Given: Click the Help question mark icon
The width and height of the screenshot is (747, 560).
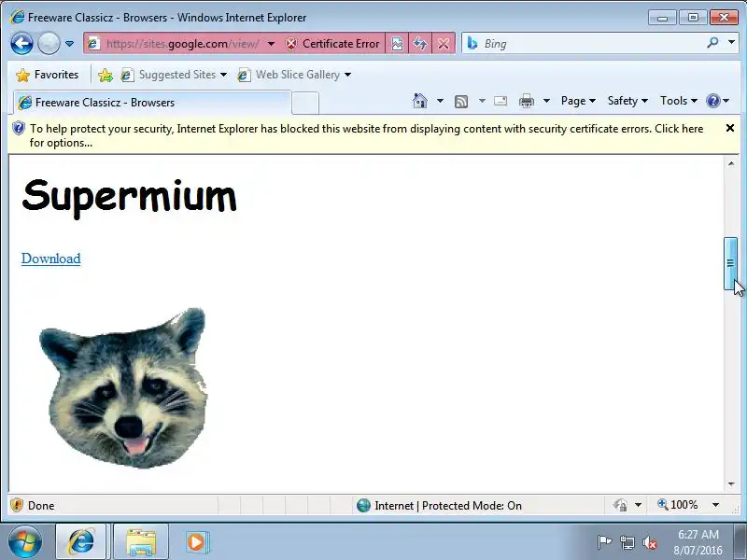Looking at the screenshot, I should click(x=713, y=101).
